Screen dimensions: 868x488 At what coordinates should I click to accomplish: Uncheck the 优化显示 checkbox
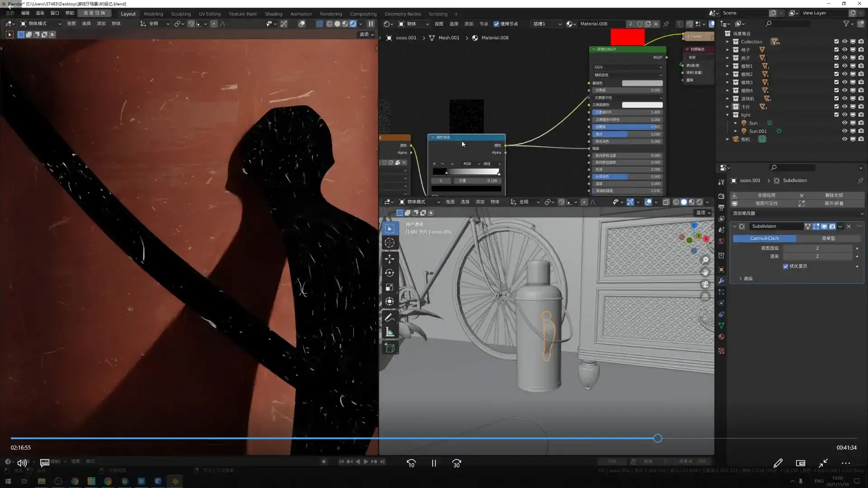(786, 266)
